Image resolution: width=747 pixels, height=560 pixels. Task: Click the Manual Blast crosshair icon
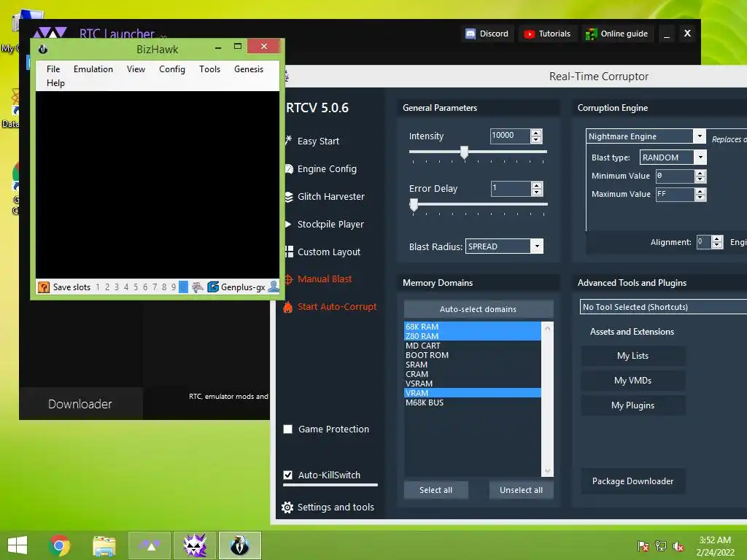tap(288, 279)
